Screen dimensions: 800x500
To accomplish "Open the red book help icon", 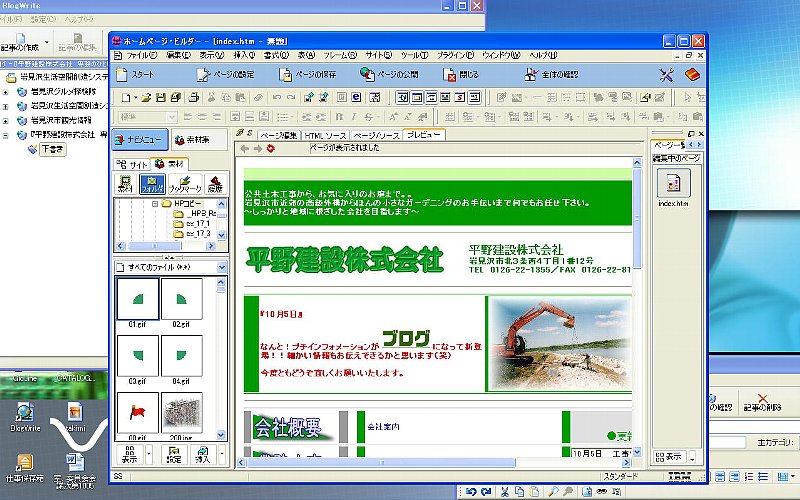I will tap(692, 75).
